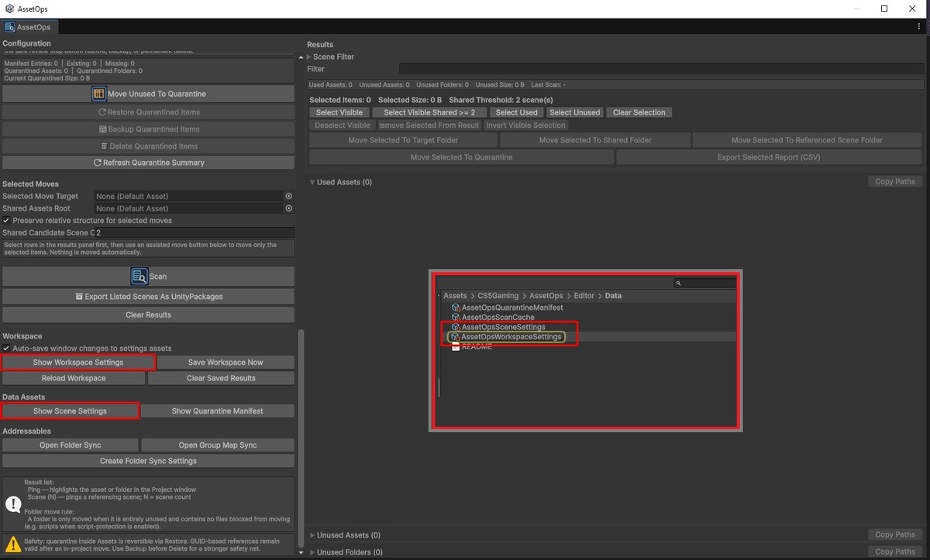
Task: Click Move Unused To Quarantine
Action: (148, 94)
